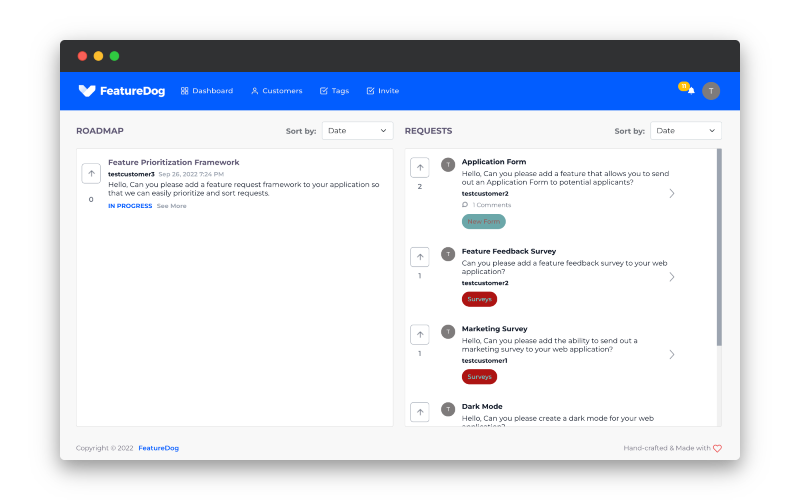The width and height of the screenshot is (800, 500).
Task: Open Feature Feedback Survey request title
Action: pos(509,252)
